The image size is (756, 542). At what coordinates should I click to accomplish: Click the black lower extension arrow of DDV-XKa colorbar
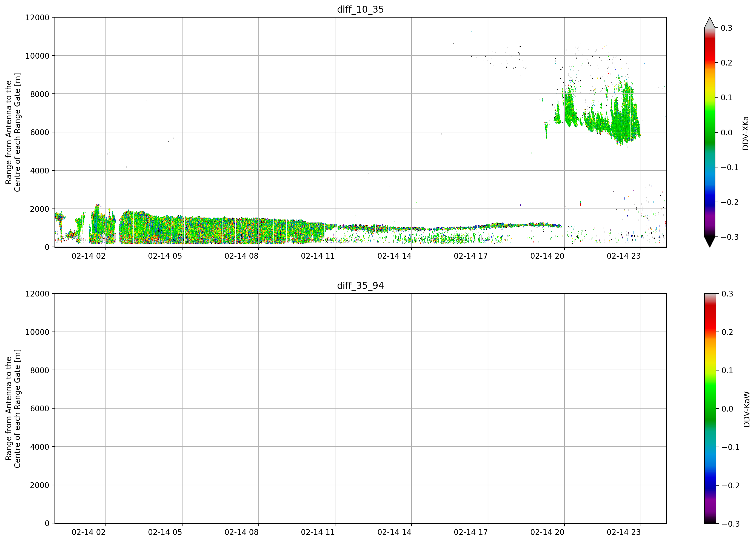pyautogui.click(x=710, y=242)
